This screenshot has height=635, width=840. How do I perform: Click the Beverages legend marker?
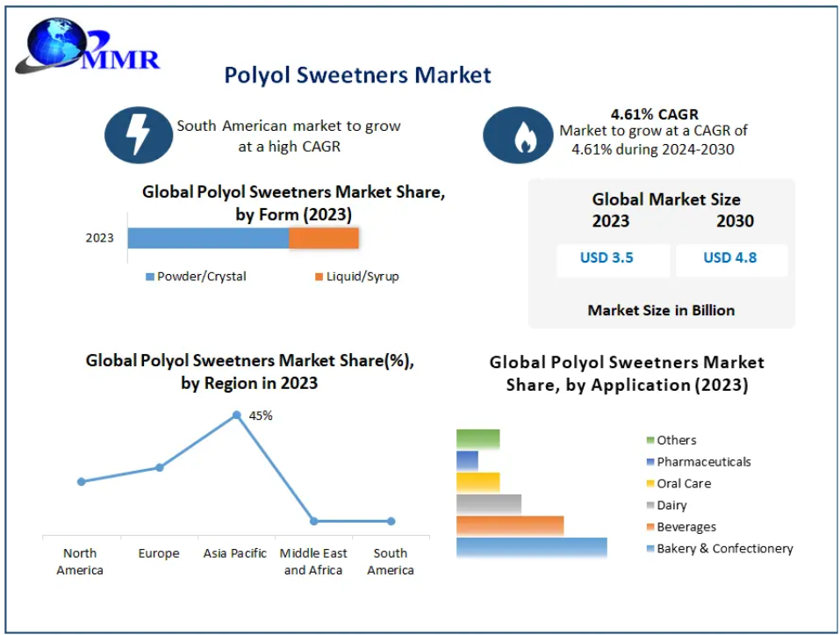(650, 527)
